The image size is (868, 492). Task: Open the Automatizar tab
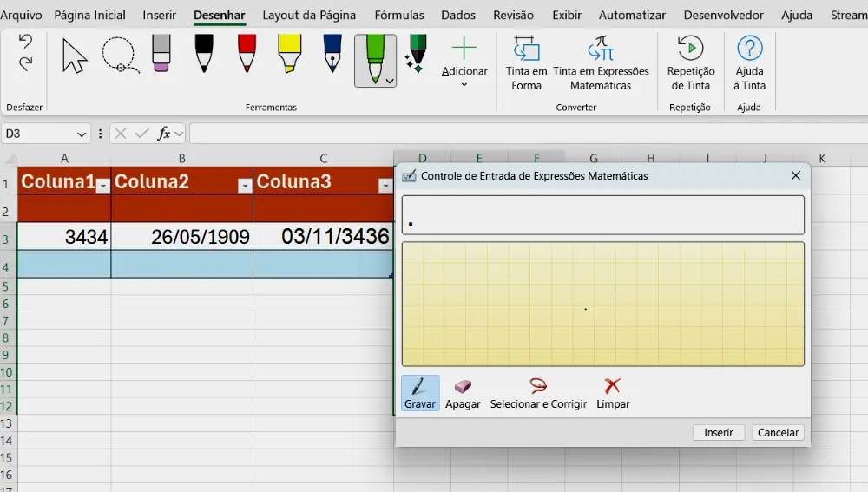(632, 15)
